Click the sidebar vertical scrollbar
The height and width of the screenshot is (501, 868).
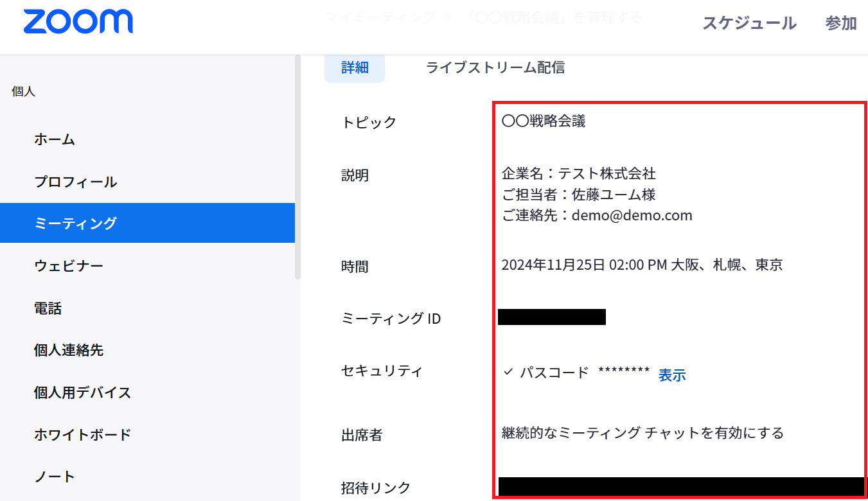(297, 167)
